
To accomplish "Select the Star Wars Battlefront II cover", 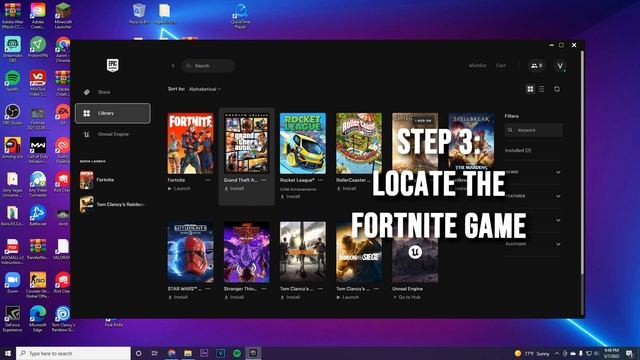I will [x=191, y=252].
